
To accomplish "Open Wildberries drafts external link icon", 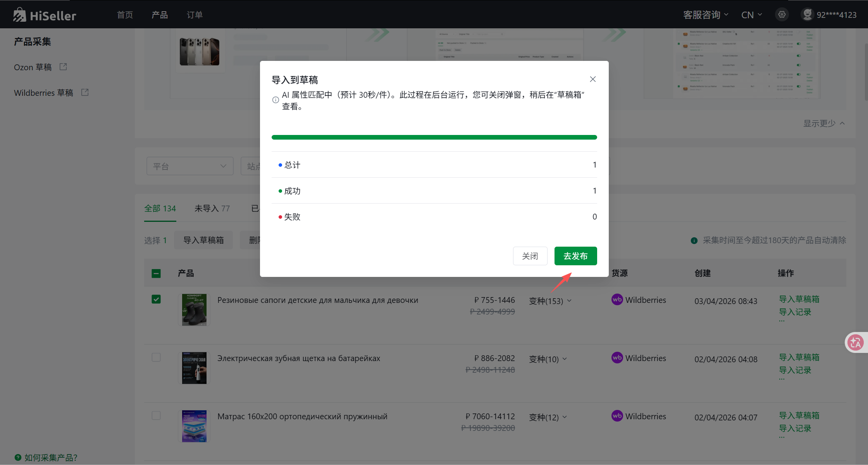I will [85, 92].
